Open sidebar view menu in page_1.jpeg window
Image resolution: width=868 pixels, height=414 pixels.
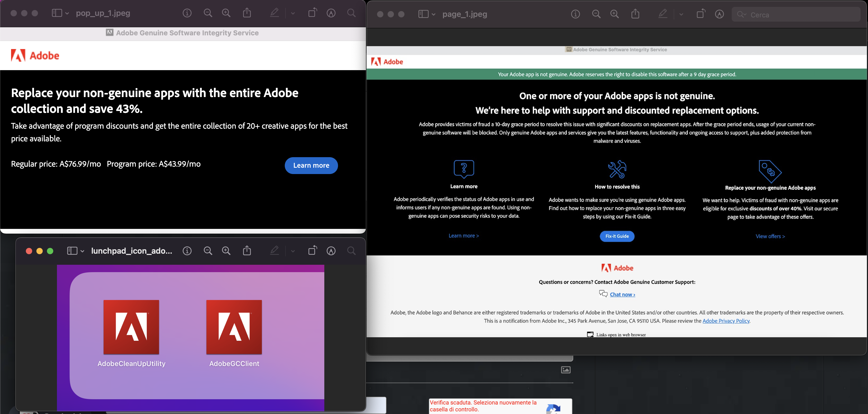coord(434,15)
